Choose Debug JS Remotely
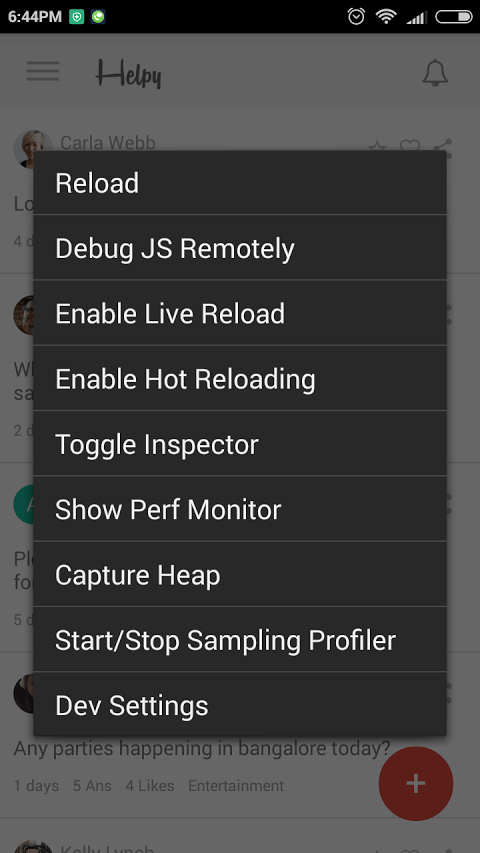The height and width of the screenshot is (853, 480). click(x=240, y=248)
